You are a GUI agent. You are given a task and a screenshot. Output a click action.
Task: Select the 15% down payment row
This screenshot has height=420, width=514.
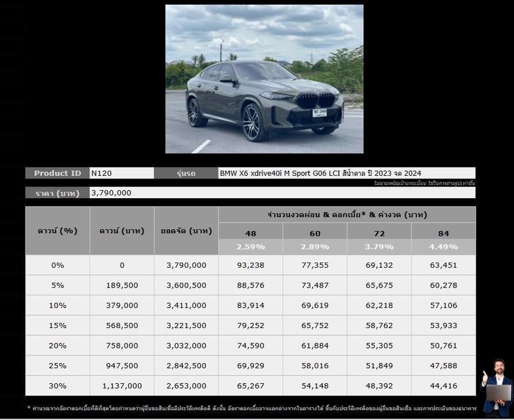pos(58,325)
